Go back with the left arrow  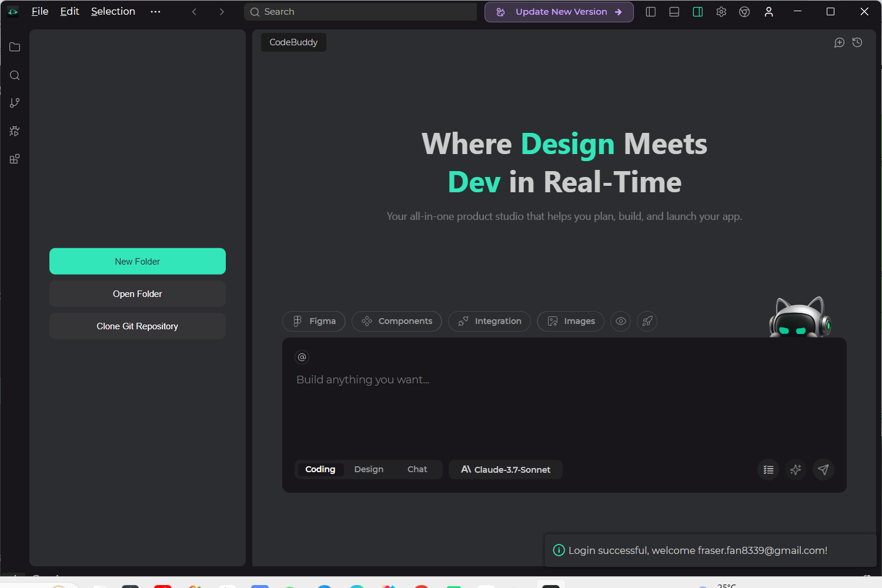194,12
